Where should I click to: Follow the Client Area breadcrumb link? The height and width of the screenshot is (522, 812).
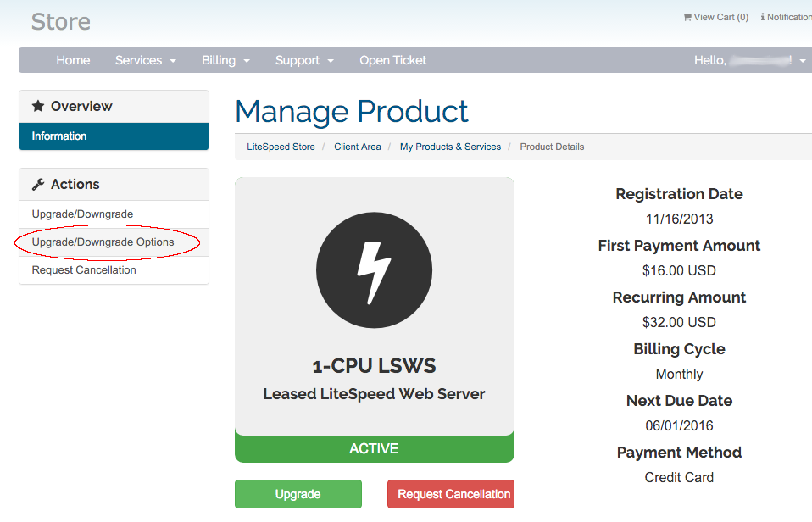tap(358, 147)
